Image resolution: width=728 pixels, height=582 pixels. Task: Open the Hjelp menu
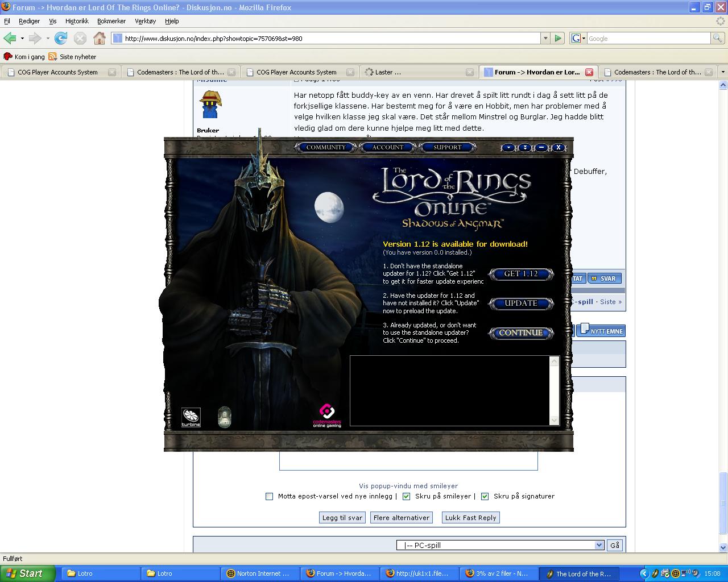tap(172, 21)
